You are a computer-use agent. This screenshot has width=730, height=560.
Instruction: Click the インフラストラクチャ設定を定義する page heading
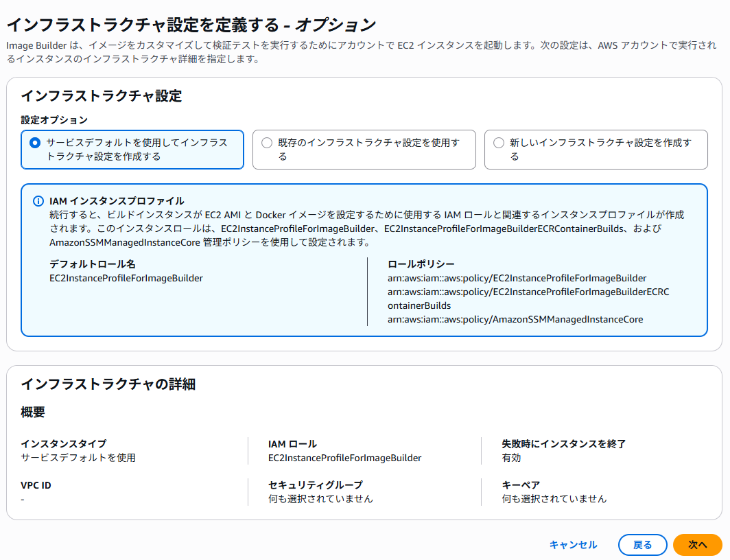pos(191,25)
